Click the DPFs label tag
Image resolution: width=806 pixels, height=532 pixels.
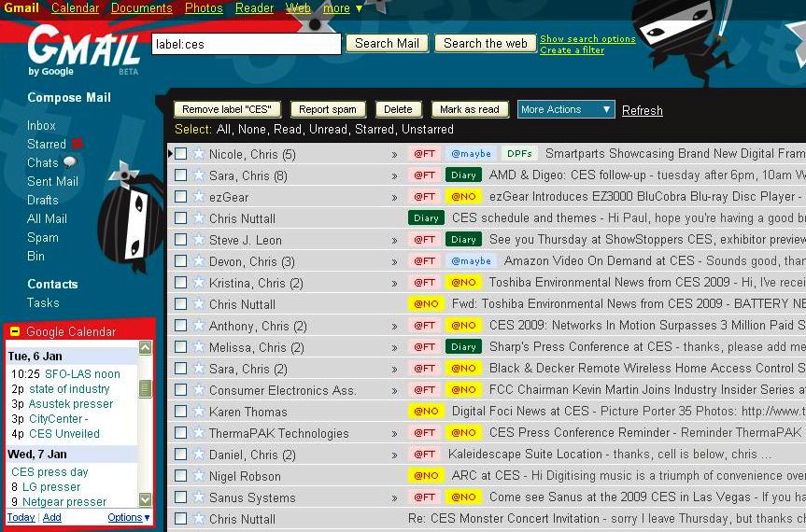[x=518, y=154]
